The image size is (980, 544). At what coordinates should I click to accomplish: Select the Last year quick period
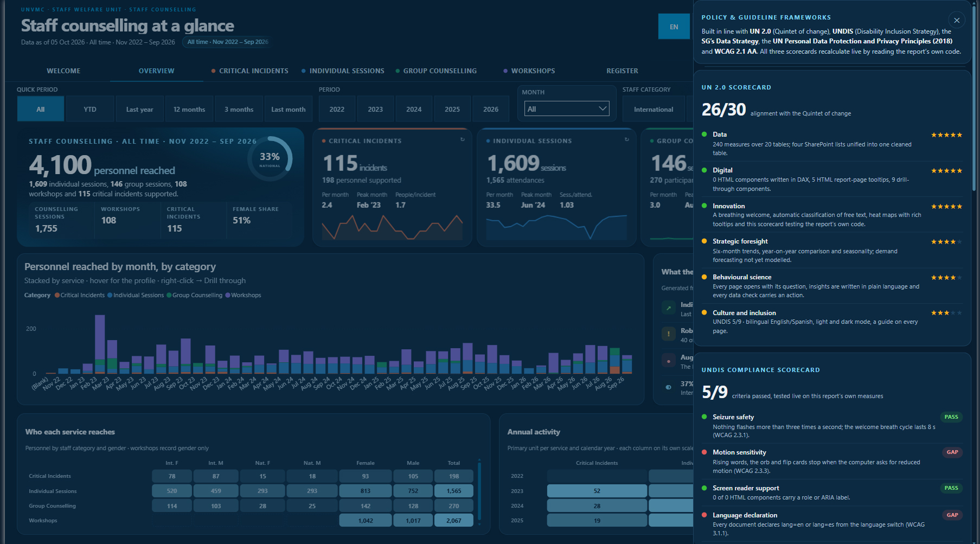coord(140,109)
